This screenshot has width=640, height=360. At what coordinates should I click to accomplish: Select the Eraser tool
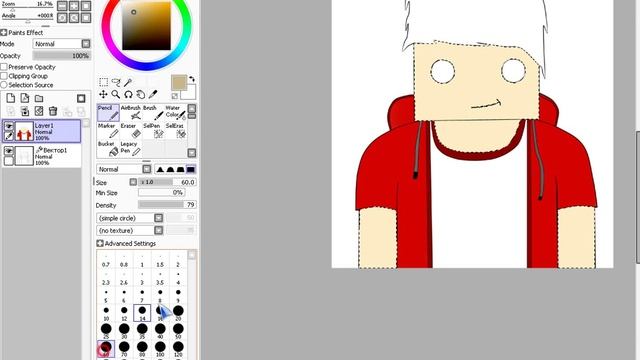(x=131, y=131)
